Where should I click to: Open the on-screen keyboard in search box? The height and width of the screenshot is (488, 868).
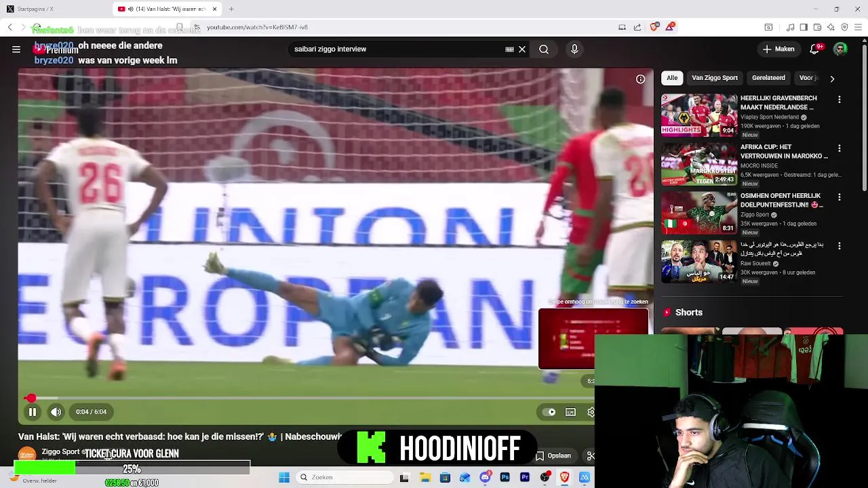[509, 49]
